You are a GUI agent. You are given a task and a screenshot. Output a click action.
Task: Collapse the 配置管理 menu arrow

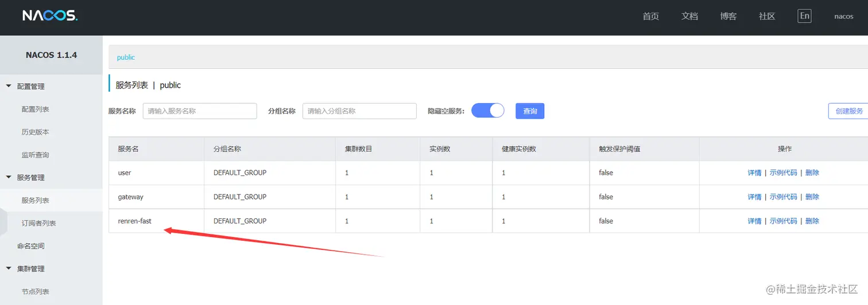tap(9, 86)
